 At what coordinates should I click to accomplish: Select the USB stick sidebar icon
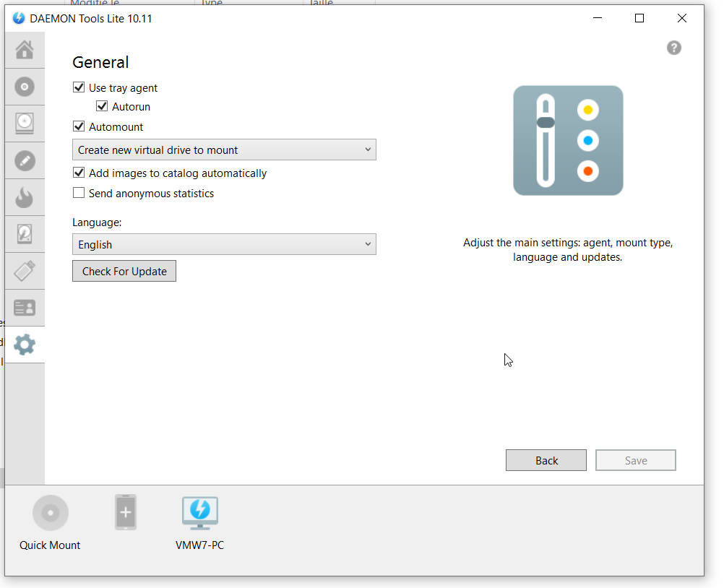point(25,271)
